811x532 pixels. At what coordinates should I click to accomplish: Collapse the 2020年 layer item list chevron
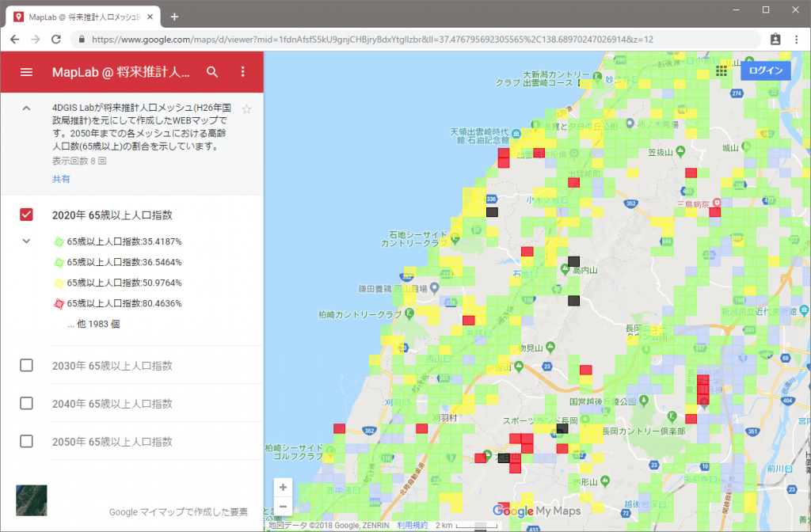26,241
